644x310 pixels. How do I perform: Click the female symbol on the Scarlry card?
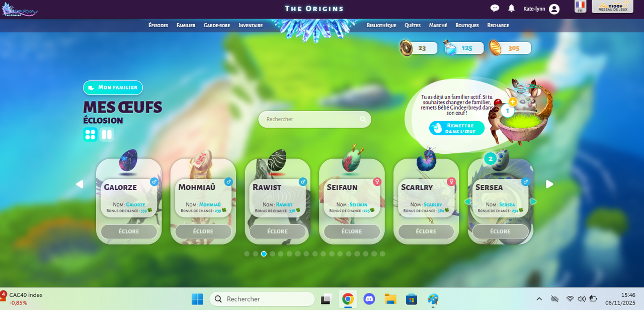click(x=451, y=181)
